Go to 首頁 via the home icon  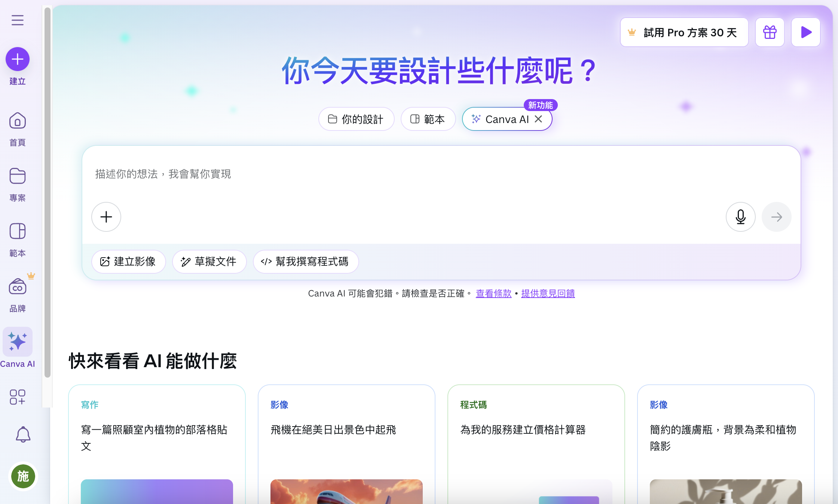(17, 121)
